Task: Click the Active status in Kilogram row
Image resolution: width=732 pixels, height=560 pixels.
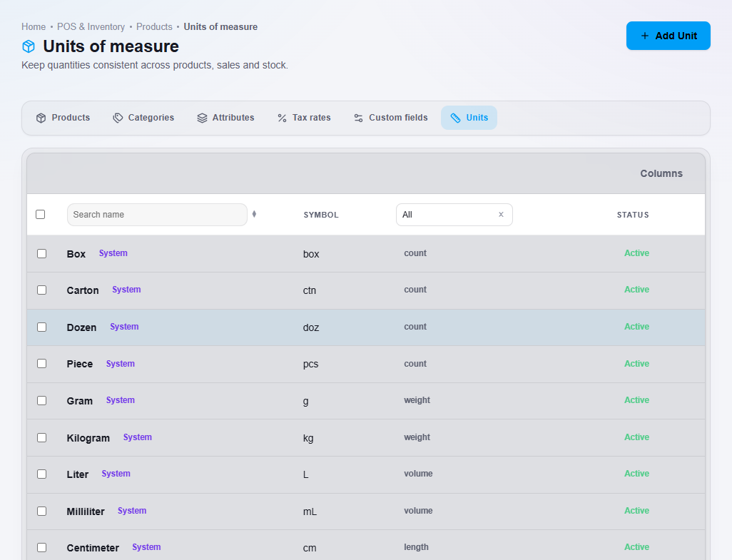Action: [637, 437]
